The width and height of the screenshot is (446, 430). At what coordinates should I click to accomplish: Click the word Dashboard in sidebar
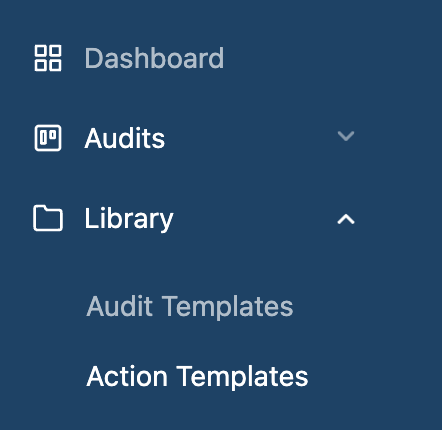154,58
